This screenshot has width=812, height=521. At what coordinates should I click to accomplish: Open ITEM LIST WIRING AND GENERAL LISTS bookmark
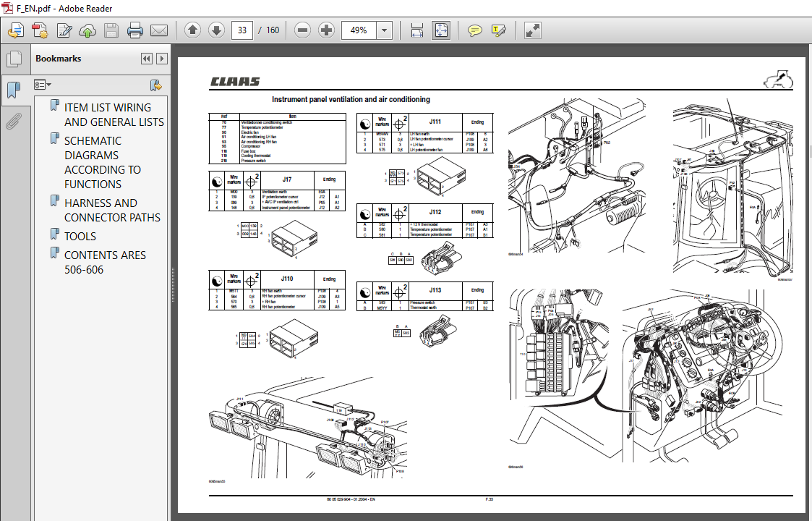click(114, 114)
